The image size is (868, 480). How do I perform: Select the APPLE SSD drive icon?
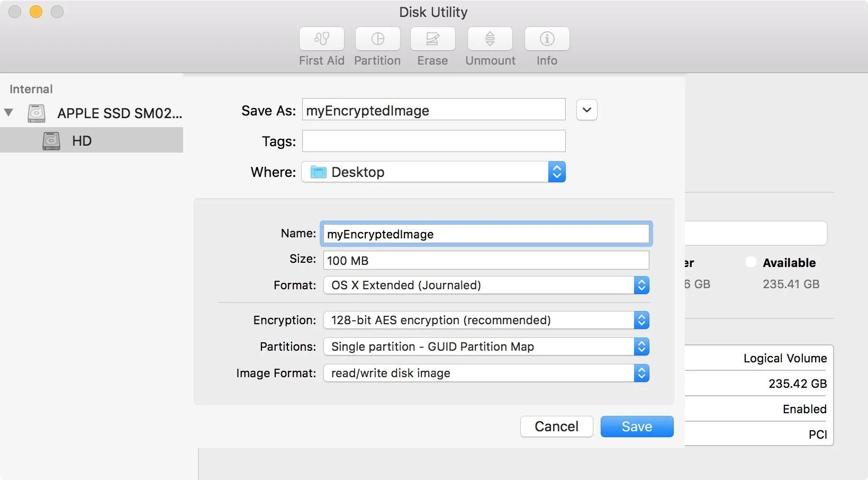(37, 113)
